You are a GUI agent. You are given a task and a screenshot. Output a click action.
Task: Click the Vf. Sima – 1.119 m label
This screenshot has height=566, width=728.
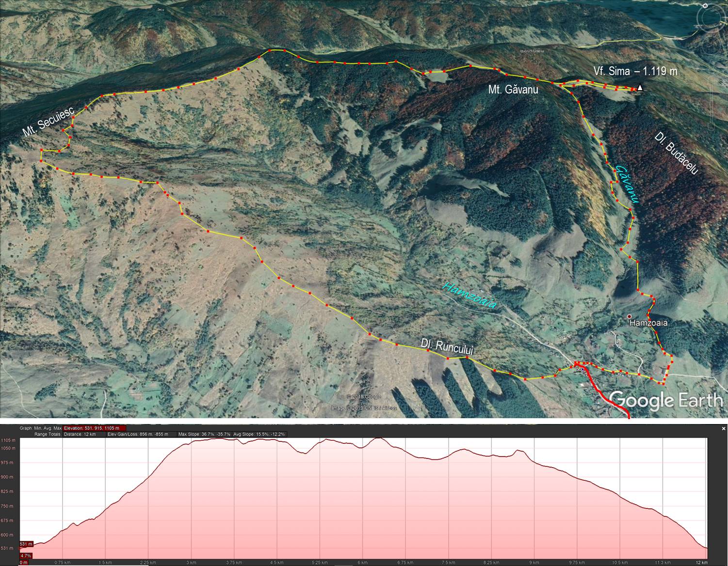coord(635,72)
